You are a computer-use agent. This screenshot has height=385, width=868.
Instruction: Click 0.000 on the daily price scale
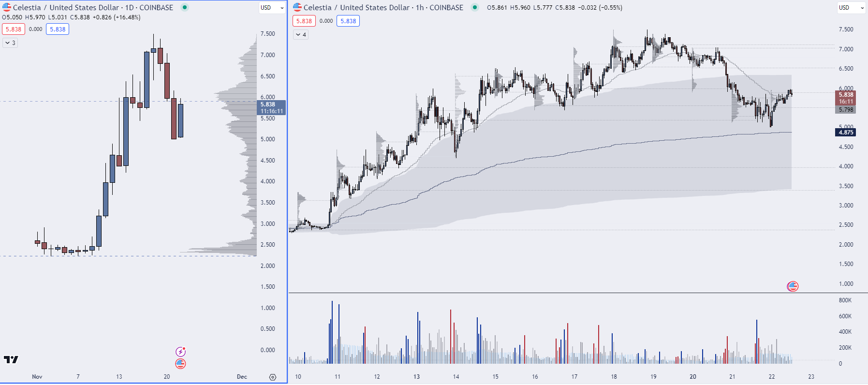coord(267,350)
